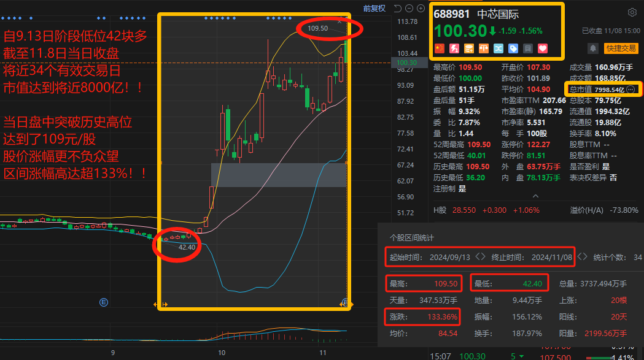Image resolution: width=644 pixels, height=360 pixels.
Task: Click the orange balance scale icon
Action: (483, 48)
